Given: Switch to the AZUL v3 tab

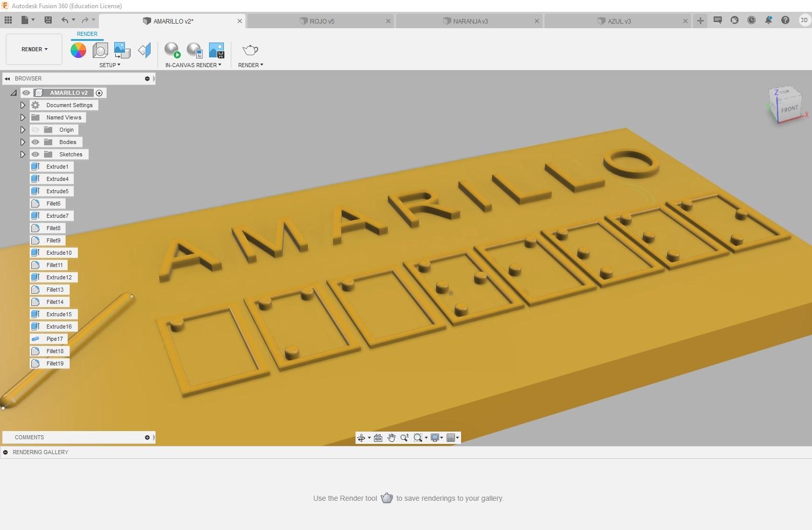Looking at the screenshot, I should [x=619, y=21].
